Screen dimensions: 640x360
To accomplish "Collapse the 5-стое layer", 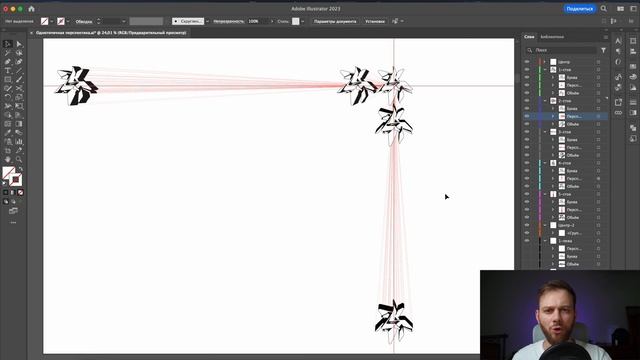I will 545,194.
